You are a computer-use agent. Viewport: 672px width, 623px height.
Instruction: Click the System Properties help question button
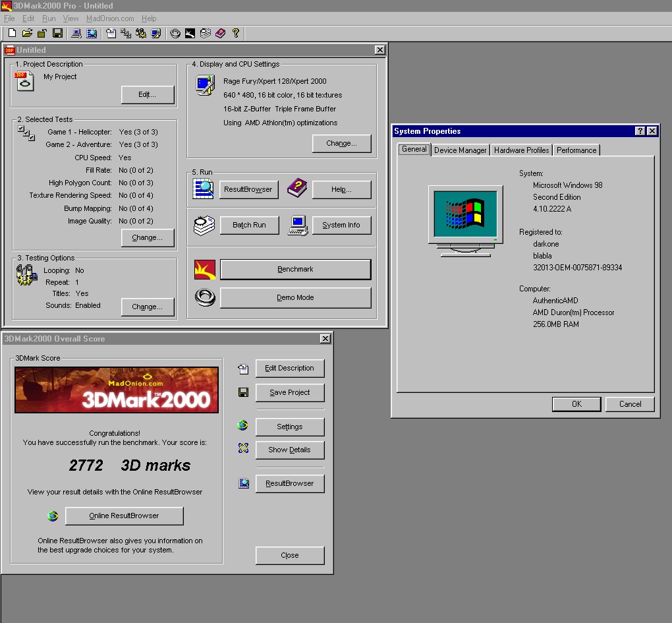[640, 131]
